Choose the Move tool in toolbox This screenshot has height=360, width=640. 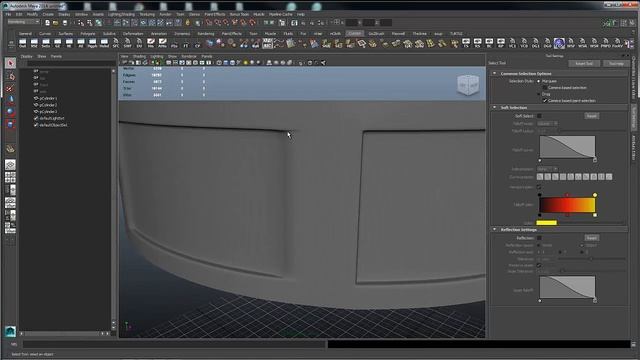click(11, 100)
